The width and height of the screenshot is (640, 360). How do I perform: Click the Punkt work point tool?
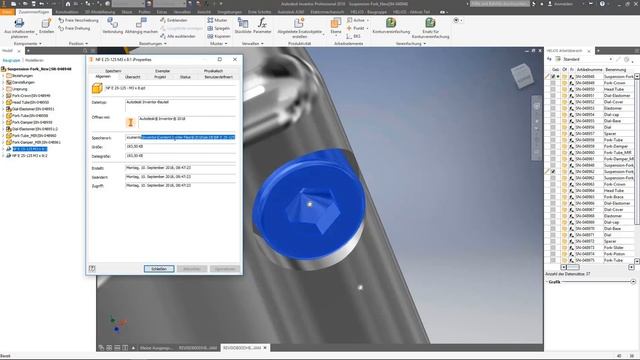(x=356, y=28)
